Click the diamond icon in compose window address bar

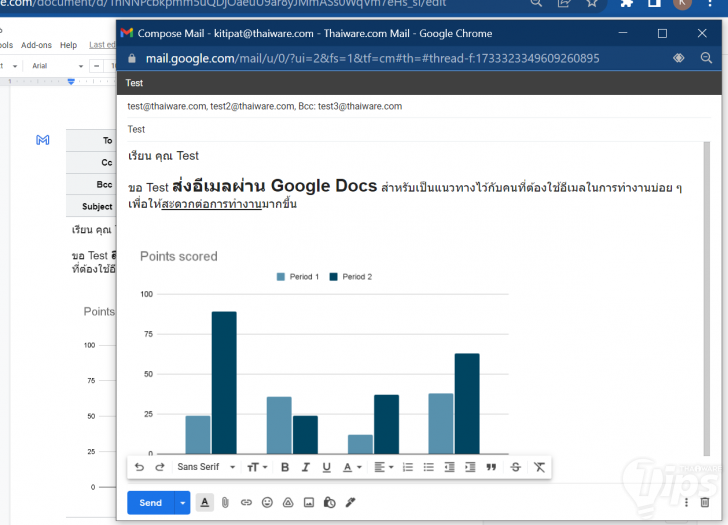(679, 58)
